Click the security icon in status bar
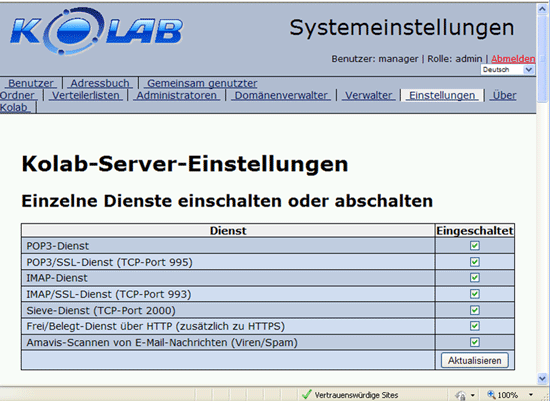 coord(461,395)
